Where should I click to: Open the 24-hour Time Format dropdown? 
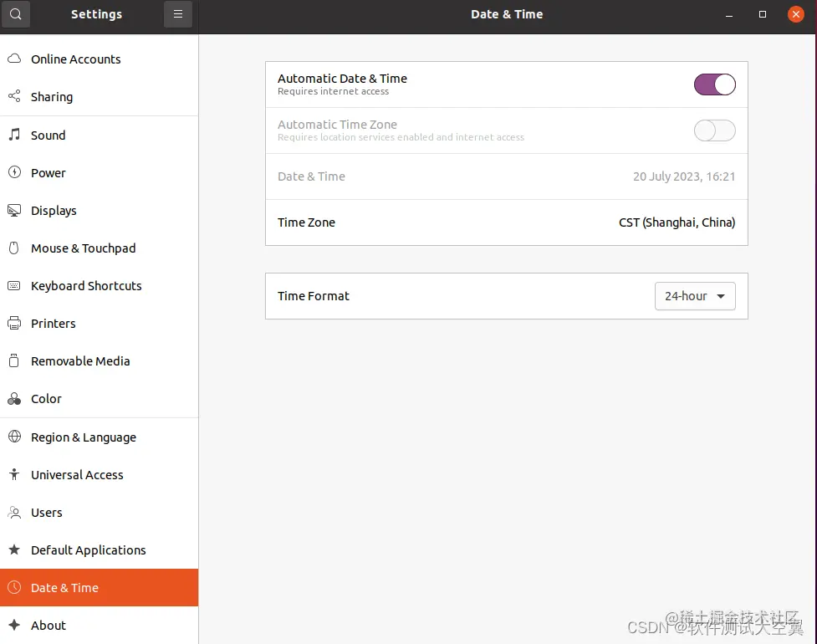[695, 296]
